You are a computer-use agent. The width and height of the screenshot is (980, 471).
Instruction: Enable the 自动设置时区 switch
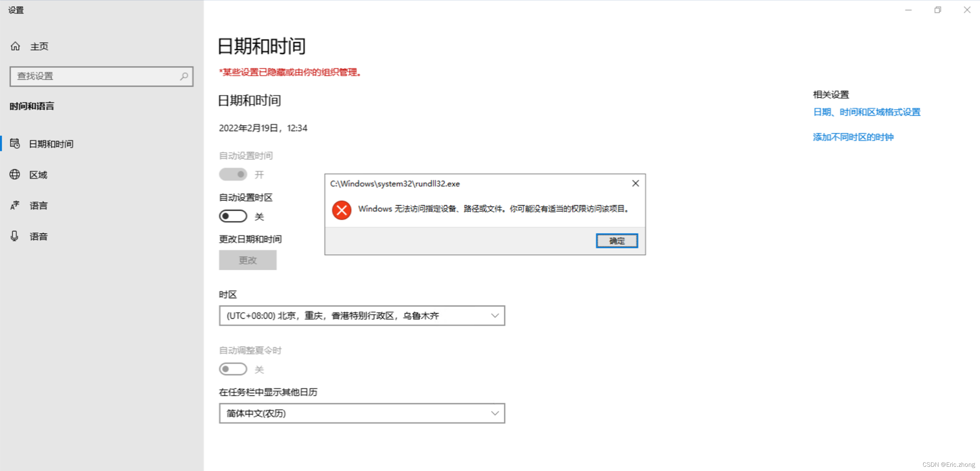tap(233, 216)
